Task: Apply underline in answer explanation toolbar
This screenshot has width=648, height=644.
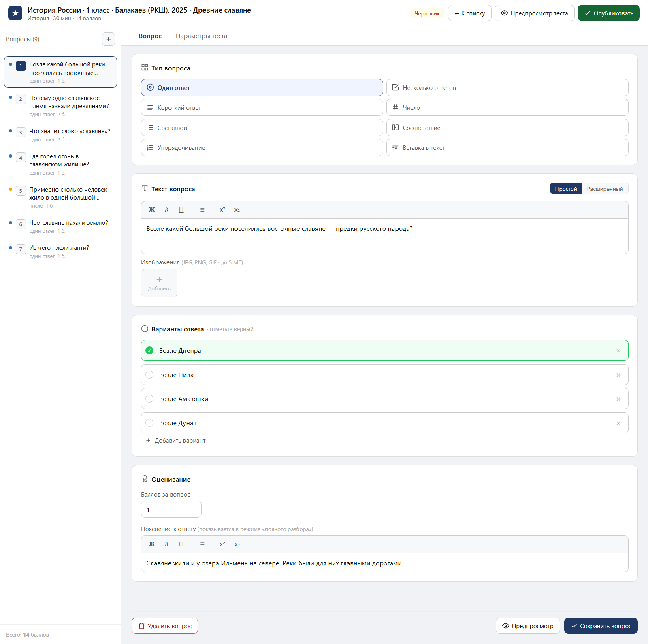Action: coord(181,544)
